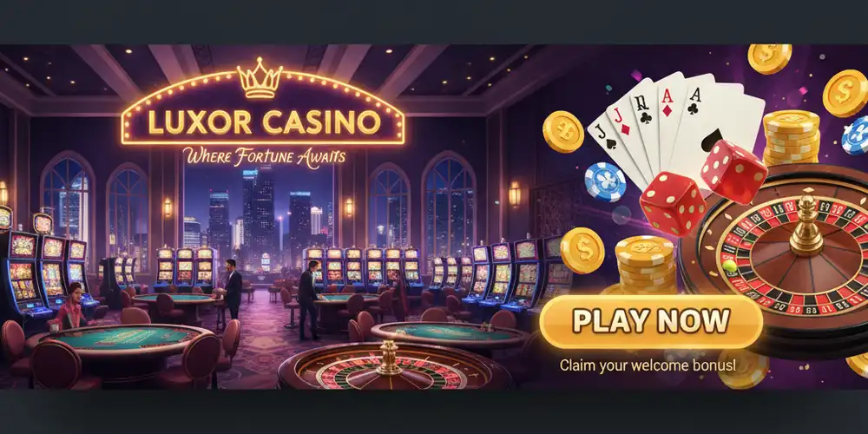This screenshot has width=868, height=434.
Task: Click the blue poker chip beside the cards
Action: click(x=605, y=181)
